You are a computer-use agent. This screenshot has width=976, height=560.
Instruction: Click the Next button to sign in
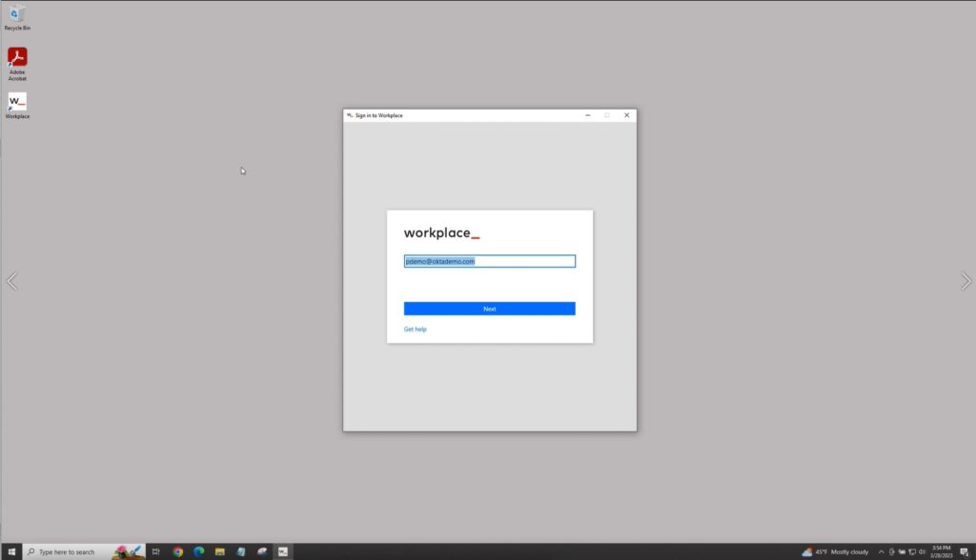(489, 309)
